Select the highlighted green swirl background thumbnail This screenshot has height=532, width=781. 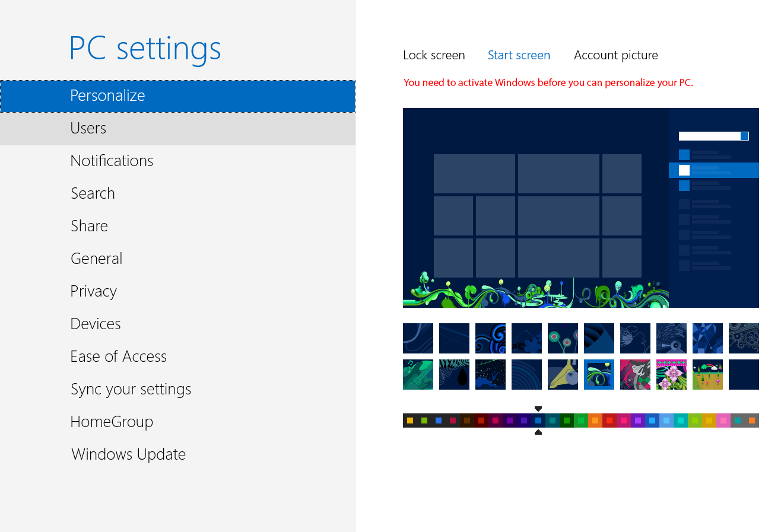(x=599, y=374)
